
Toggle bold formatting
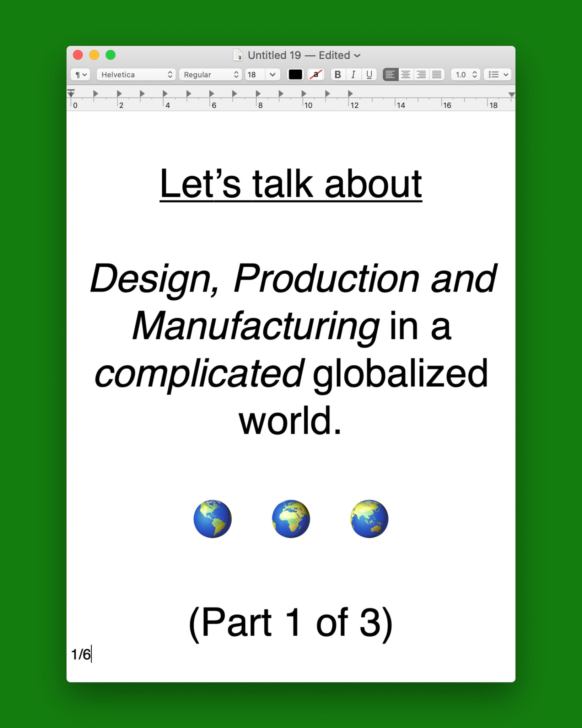(x=338, y=75)
